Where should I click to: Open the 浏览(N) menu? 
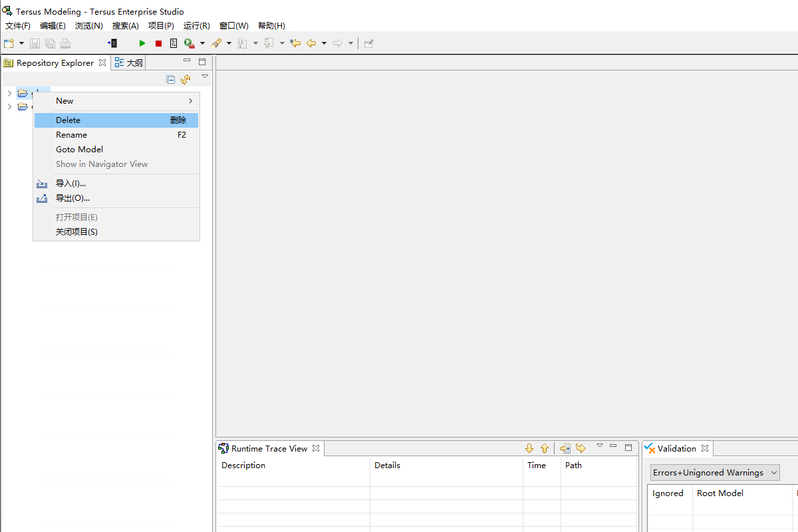89,25
